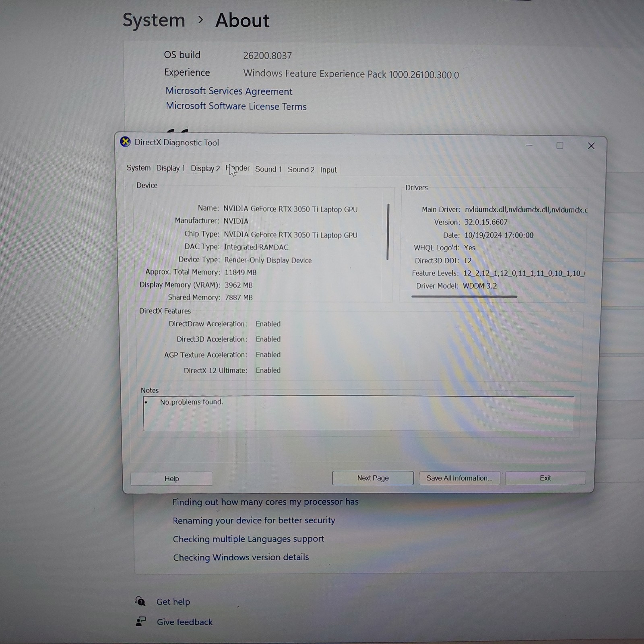Click the '3962 MB' VRAM value
This screenshot has height=644, width=644.
239,285
